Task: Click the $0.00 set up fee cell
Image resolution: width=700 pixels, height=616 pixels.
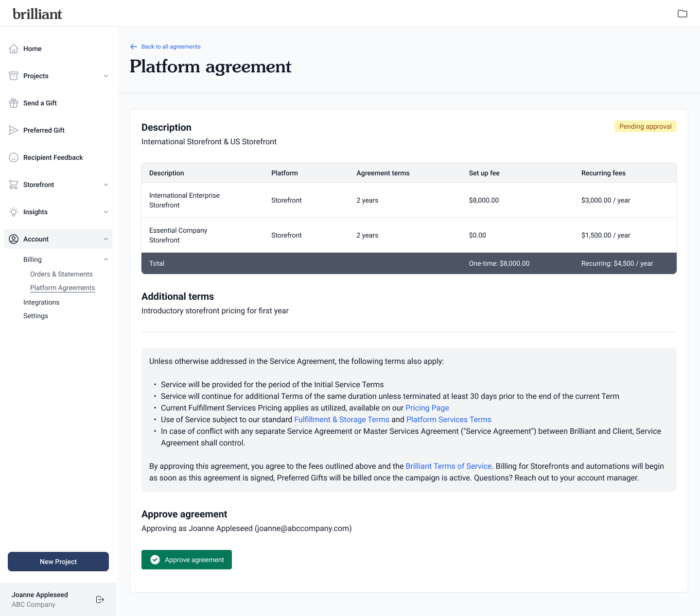Action: coord(477,235)
